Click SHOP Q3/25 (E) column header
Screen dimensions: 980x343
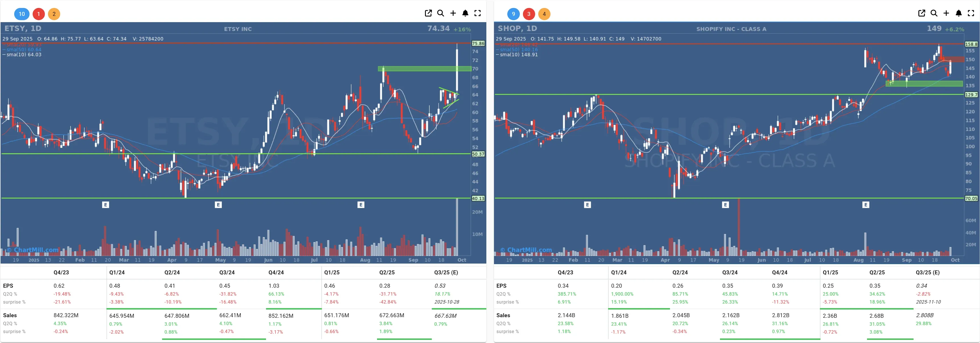(927, 272)
